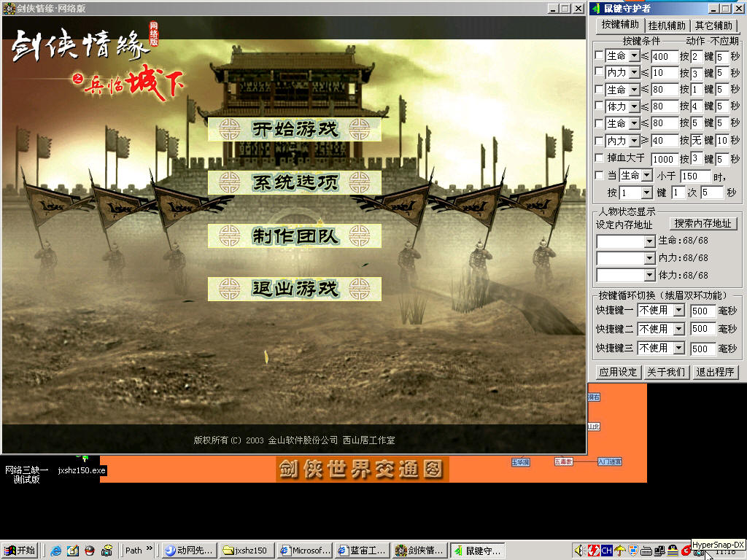The height and width of the screenshot is (560, 747).
Task: Switch to the 剑侠情 taskbar button
Action: point(421,551)
